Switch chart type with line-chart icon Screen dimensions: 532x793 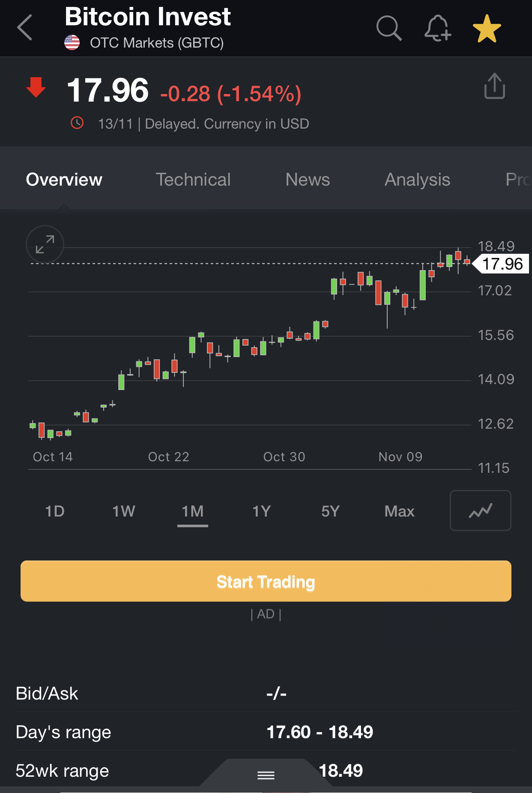click(x=480, y=511)
